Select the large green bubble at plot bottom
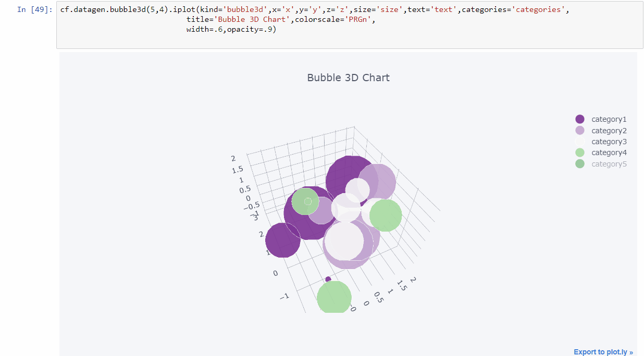Screen dimensions: 644x356 click(x=333, y=298)
